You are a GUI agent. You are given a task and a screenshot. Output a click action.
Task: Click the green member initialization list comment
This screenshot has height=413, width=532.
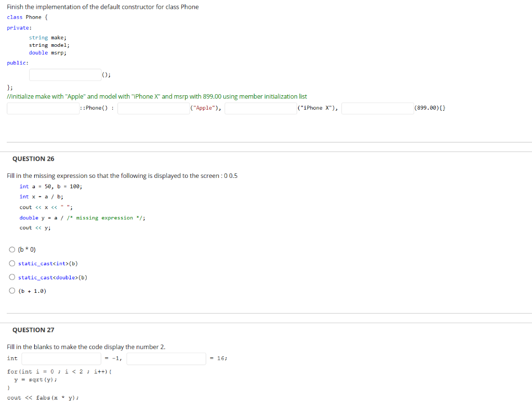pos(156,96)
